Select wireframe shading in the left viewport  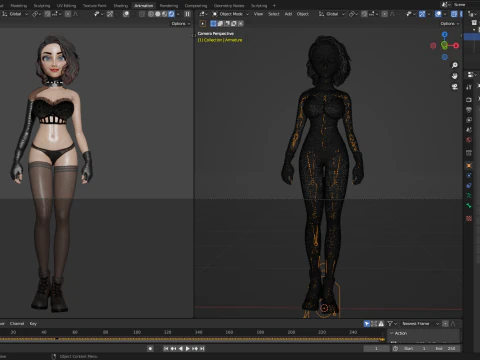pyautogui.click(x=151, y=14)
